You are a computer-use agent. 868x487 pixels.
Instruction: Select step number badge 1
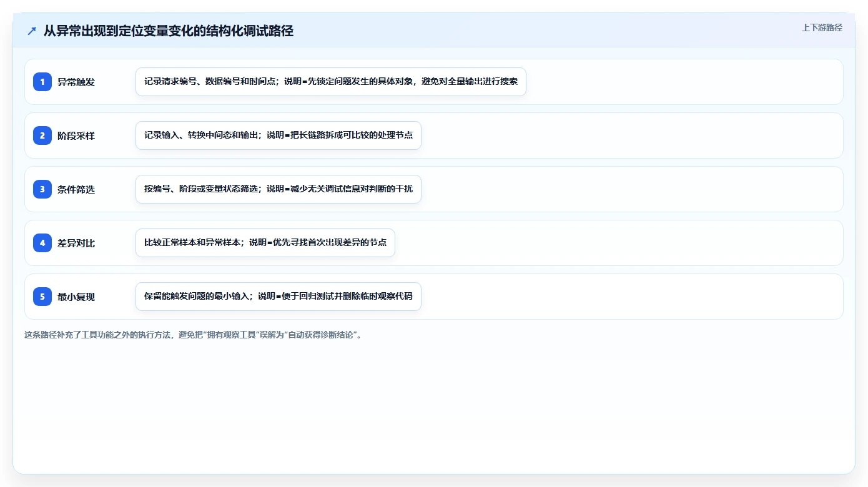42,82
